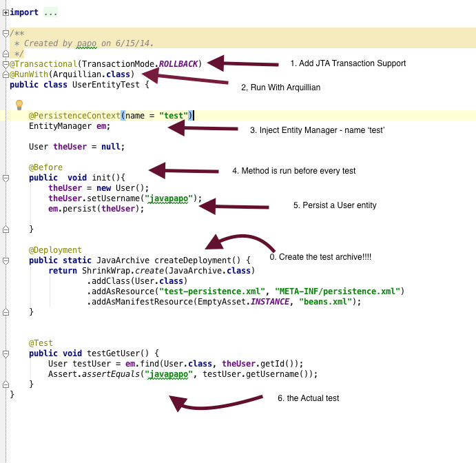Click the UserEntityTest class name

106,85
